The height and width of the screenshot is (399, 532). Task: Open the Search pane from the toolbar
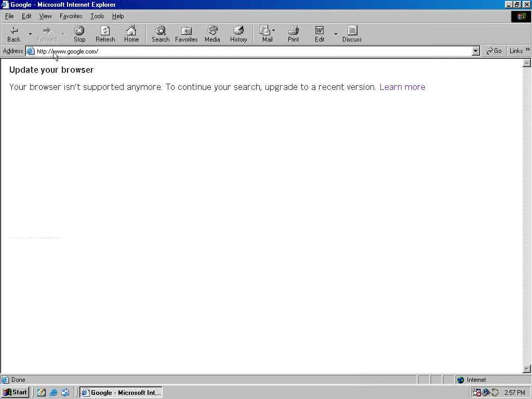161,34
